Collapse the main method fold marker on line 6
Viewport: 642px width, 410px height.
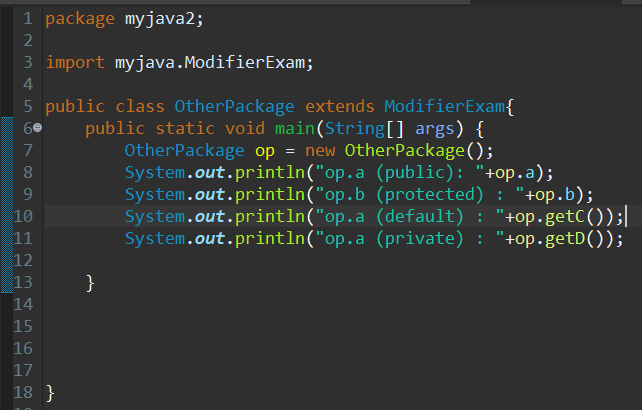click(37, 128)
